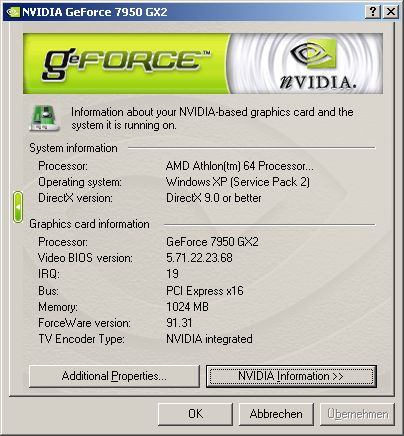Click the Graphics card information heading

89,224
